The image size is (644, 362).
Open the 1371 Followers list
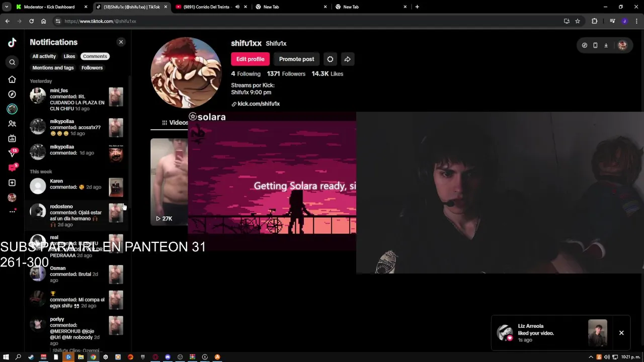286,74
